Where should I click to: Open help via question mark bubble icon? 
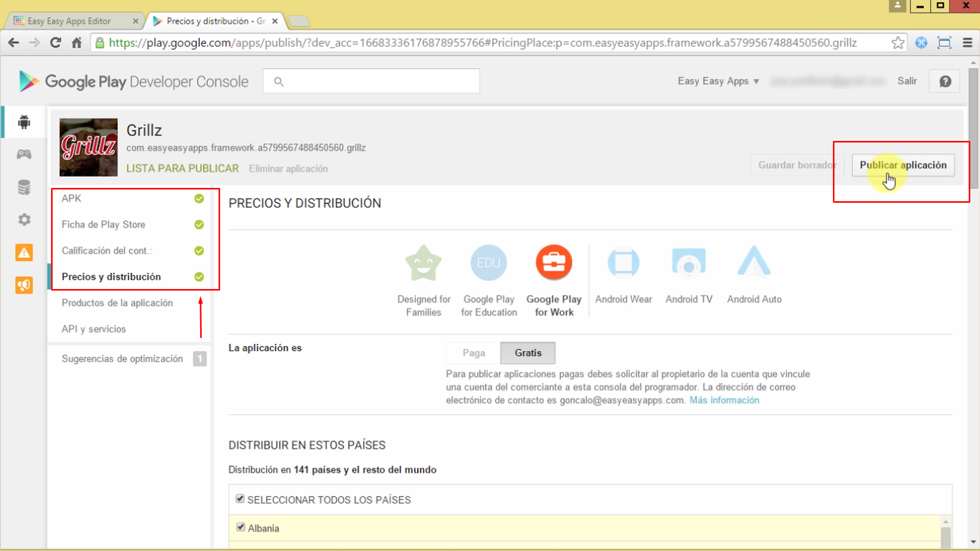click(x=944, y=81)
